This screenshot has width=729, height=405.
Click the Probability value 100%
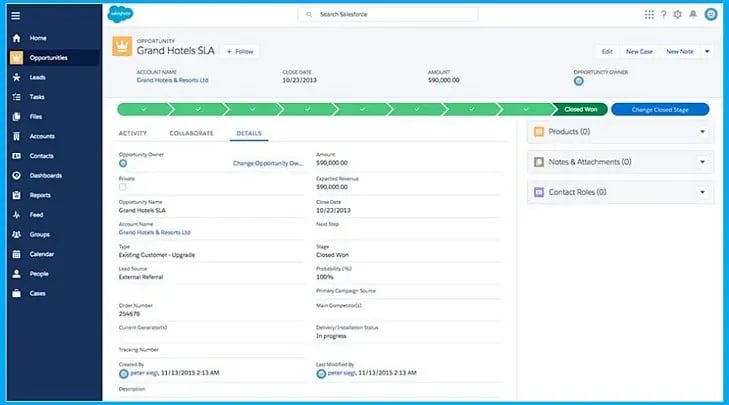tap(325, 277)
